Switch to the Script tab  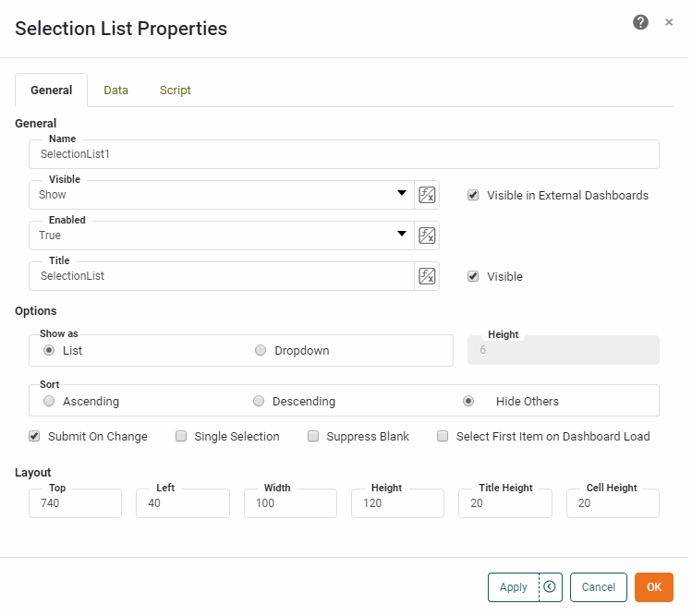click(x=176, y=91)
